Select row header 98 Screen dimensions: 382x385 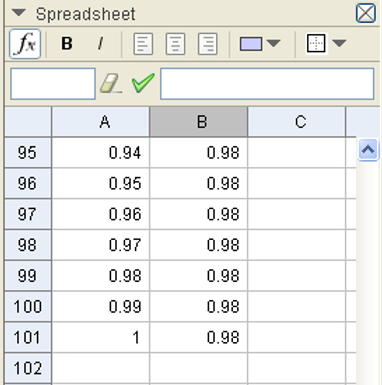click(28, 245)
